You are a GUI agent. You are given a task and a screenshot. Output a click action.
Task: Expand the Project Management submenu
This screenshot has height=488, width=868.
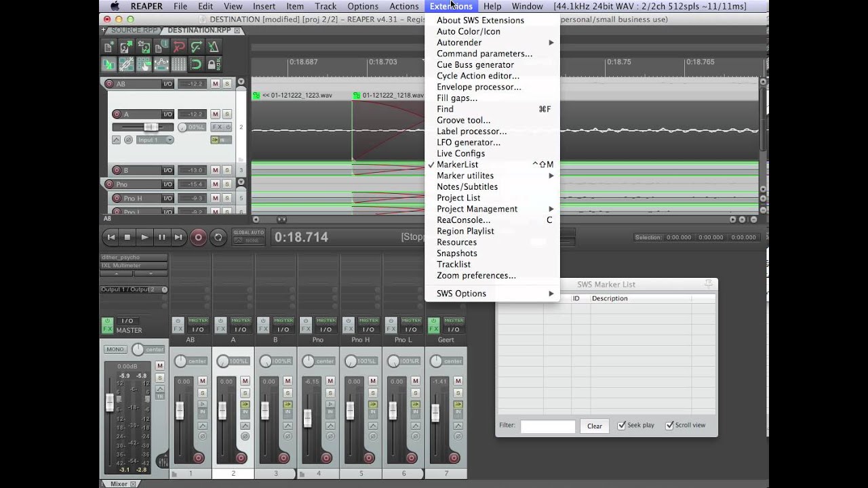pyautogui.click(x=492, y=209)
